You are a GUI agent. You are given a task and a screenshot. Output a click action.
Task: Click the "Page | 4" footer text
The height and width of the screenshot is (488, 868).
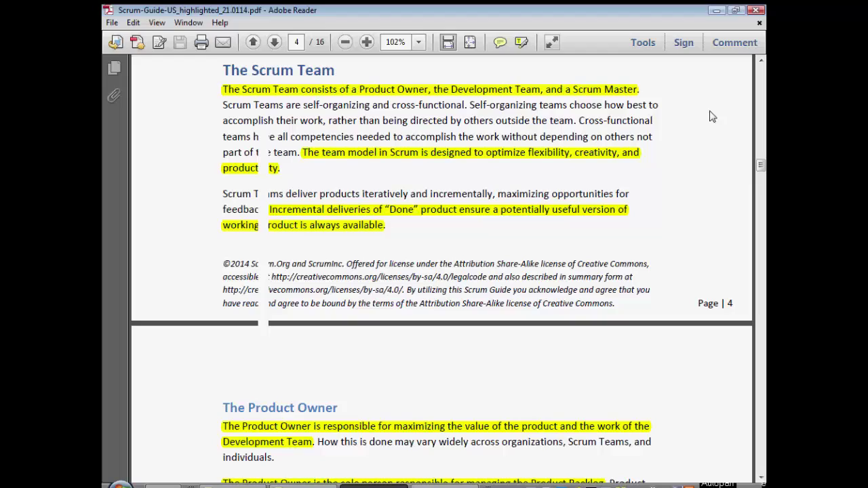coord(715,303)
